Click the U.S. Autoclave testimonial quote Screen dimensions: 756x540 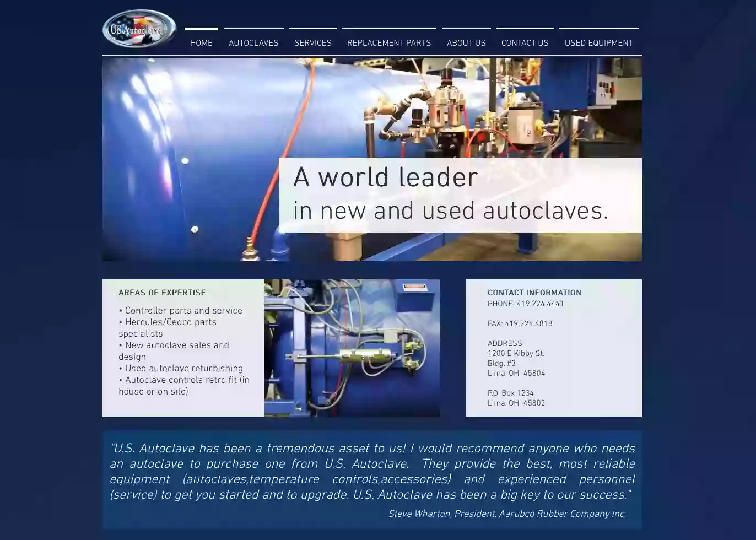pos(372,472)
